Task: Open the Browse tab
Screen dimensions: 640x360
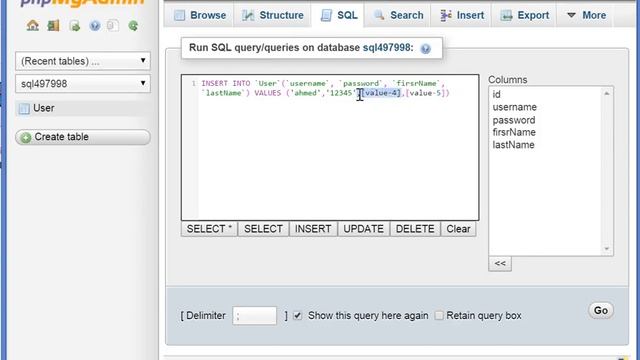Action: click(199, 15)
